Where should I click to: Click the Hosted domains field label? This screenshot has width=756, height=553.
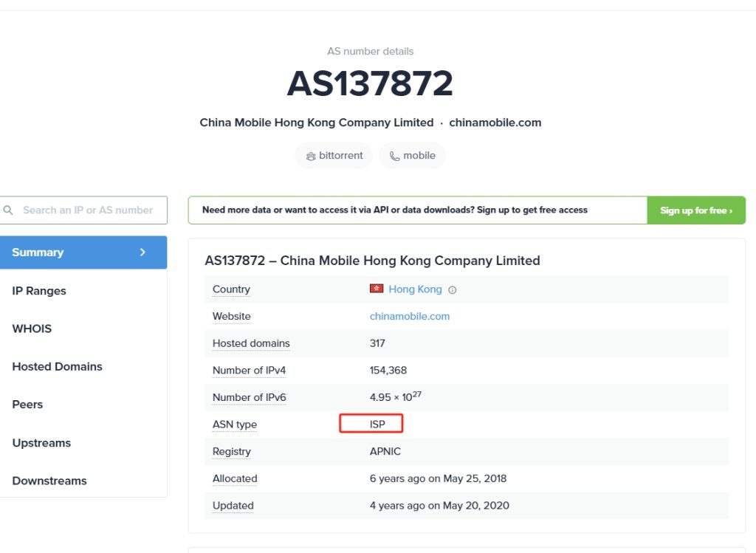coord(251,343)
